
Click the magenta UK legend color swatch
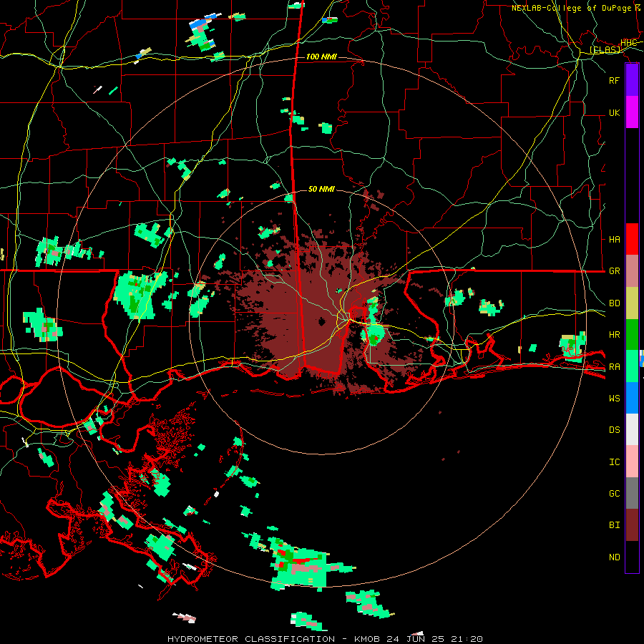[x=632, y=112]
